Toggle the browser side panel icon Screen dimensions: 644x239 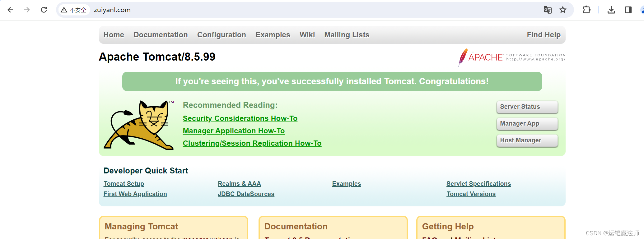[628, 10]
